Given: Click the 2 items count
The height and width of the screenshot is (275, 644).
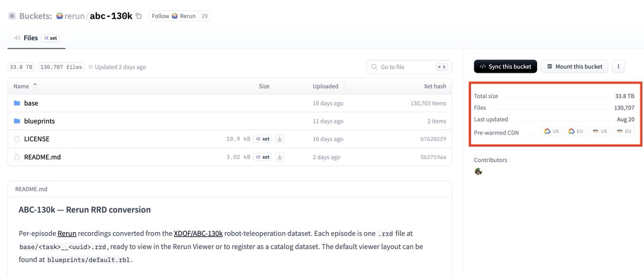Looking at the screenshot, I should coord(436,121).
